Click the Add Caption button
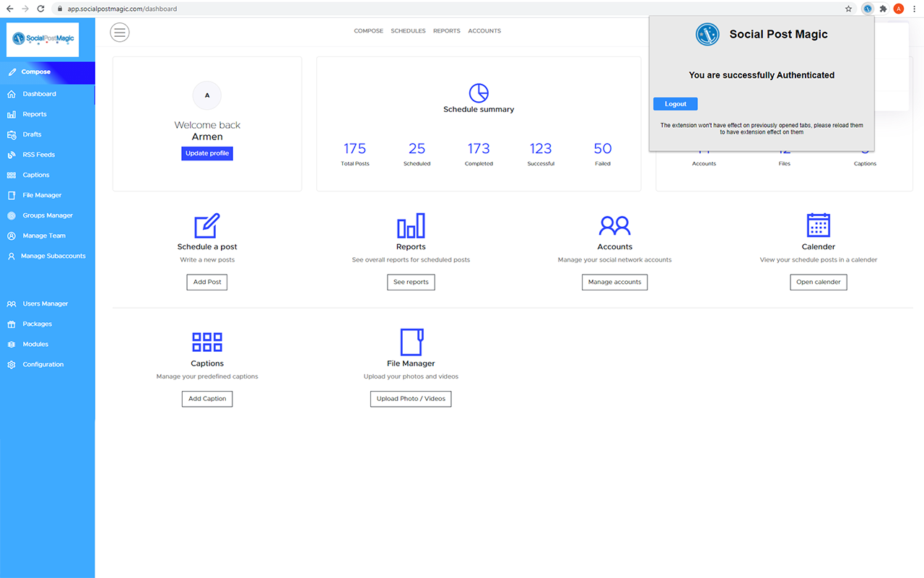 click(207, 399)
